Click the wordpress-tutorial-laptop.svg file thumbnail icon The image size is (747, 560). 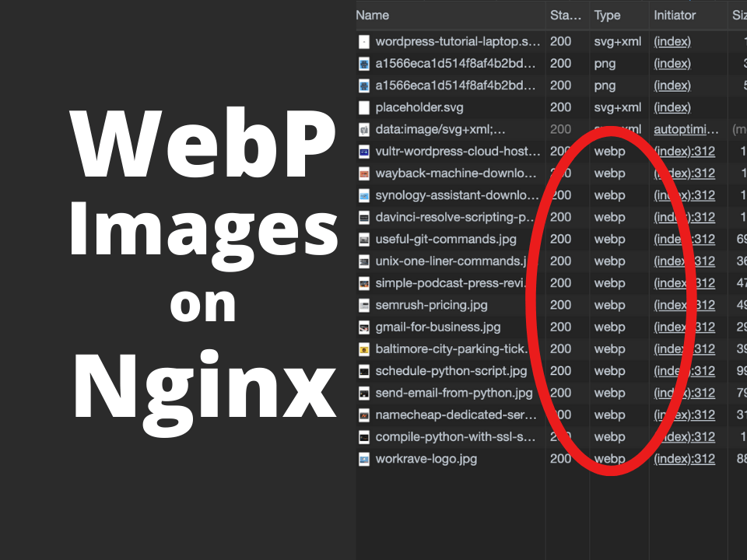pos(363,41)
